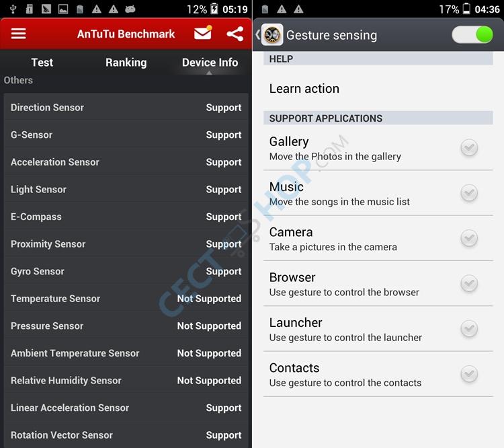Select the Rotation Vector Sensor row
This screenshot has width=504, height=448.
click(126, 435)
